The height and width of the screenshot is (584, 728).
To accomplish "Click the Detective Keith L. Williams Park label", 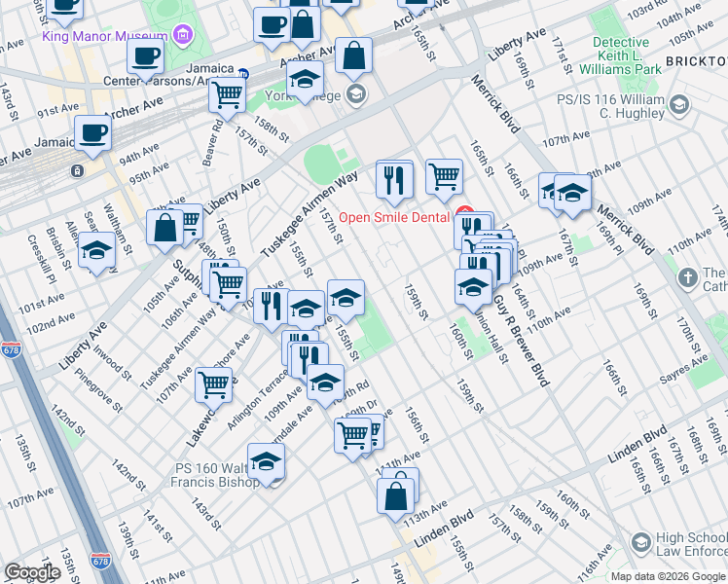I will (x=620, y=55).
